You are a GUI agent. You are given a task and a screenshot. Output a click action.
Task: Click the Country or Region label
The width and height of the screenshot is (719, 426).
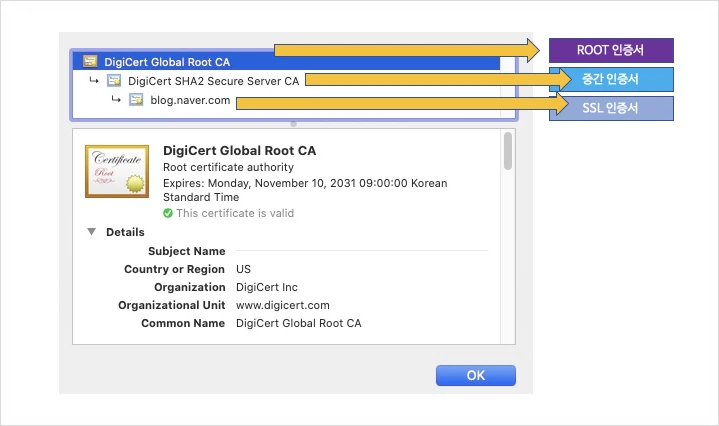click(174, 269)
